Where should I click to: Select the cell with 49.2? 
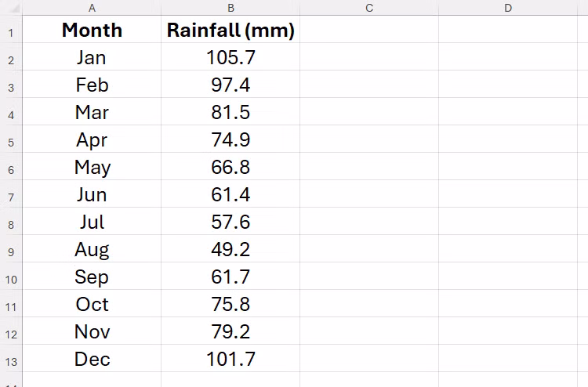click(x=230, y=250)
